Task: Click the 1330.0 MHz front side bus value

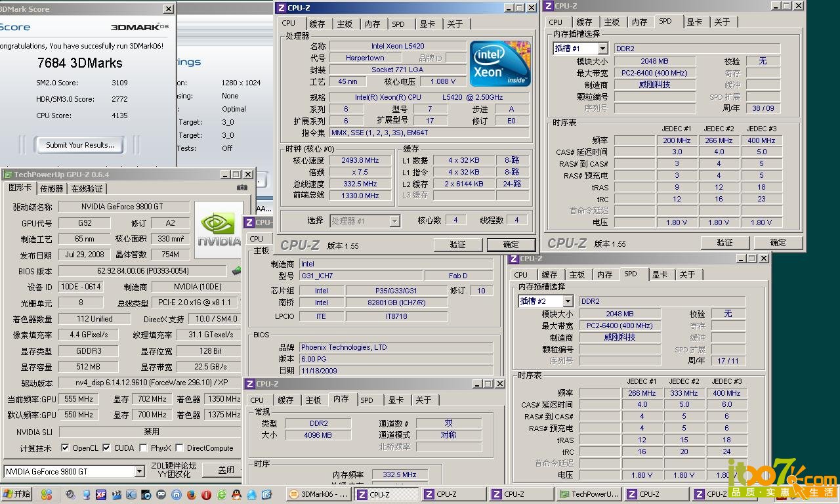Action: (x=360, y=196)
